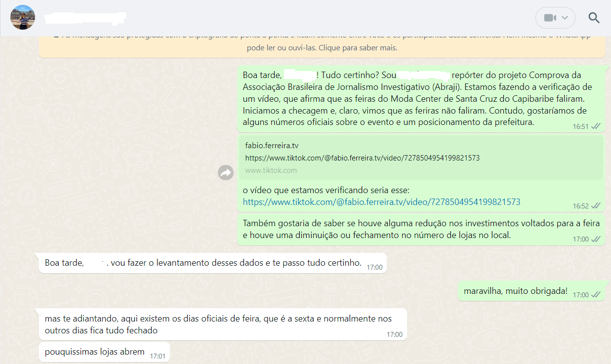
Task: Click the text 'o vídeo que estamos verificando seria esse:'
Action: (x=326, y=190)
